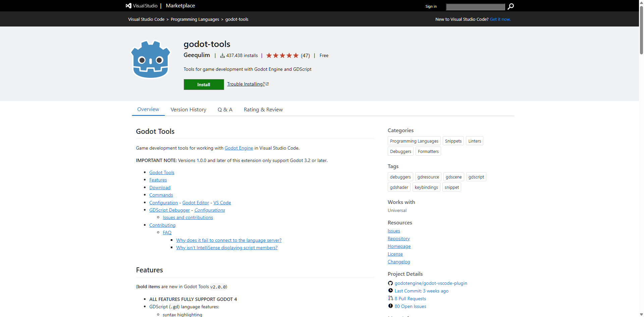Jump to the Contributing section link
The height and width of the screenshot is (317, 644).
tap(162, 225)
